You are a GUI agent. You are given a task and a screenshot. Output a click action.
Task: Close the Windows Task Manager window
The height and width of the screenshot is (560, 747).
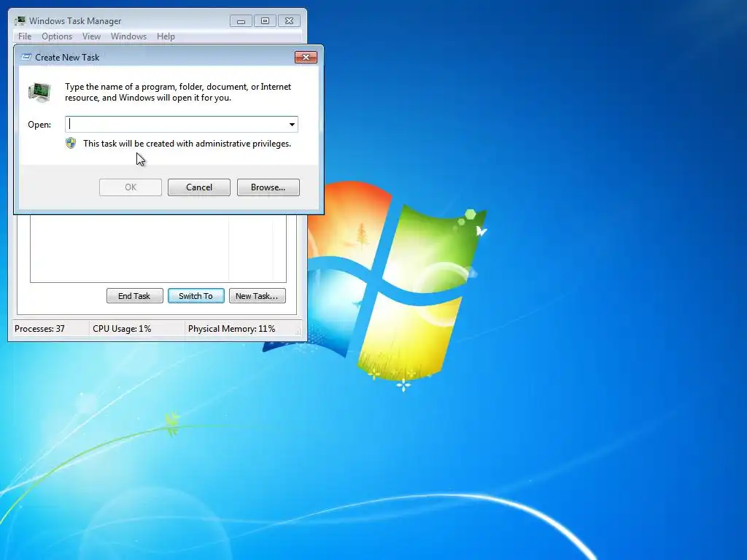(289, 21)
